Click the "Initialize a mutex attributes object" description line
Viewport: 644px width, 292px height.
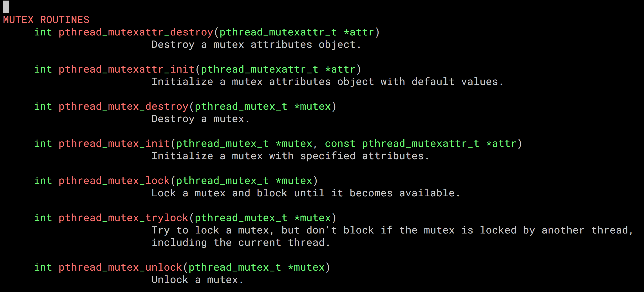(327, 82)
